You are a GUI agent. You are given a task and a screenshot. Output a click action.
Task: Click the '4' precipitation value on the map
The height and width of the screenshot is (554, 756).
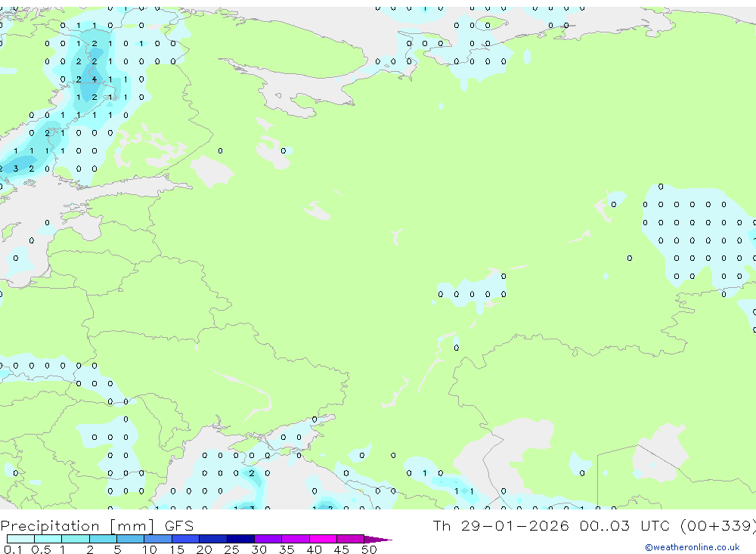[94, 79]
